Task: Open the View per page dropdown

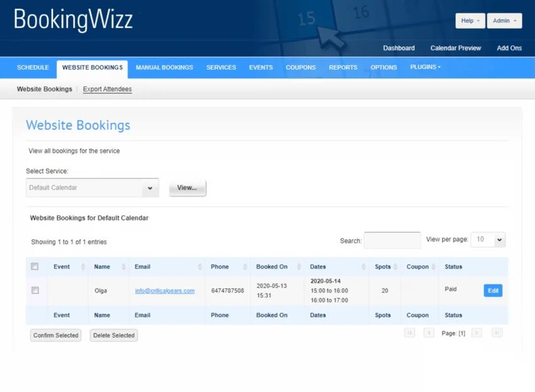Action: [x=488, y=240]
